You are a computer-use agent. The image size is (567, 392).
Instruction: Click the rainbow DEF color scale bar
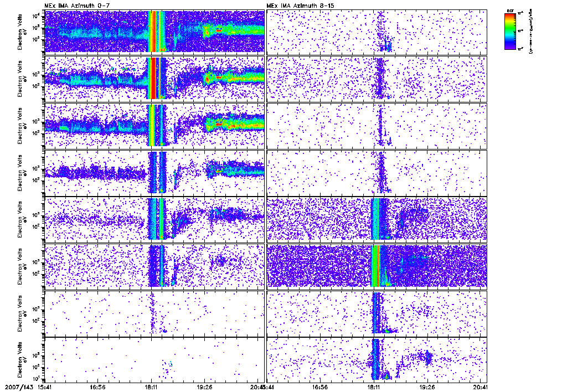click(x=510, y=31)
